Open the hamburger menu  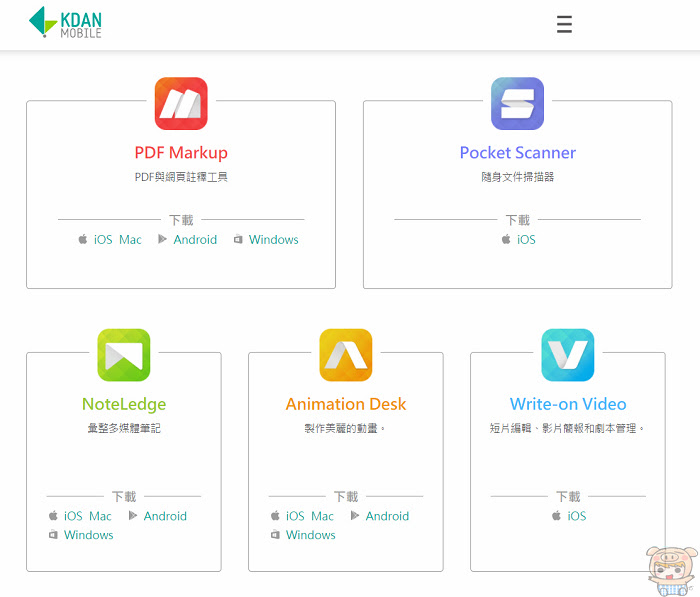click(564, 24)
